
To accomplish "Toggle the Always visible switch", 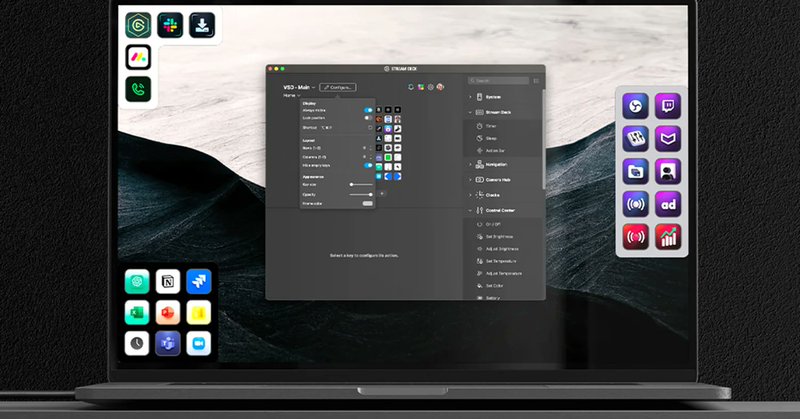I will coord(368,110).
